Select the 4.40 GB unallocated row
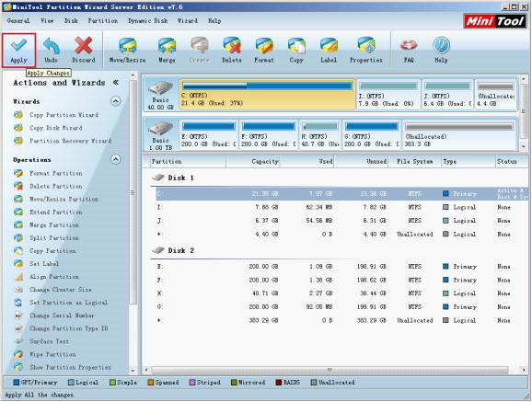 [x=342, y=235]
